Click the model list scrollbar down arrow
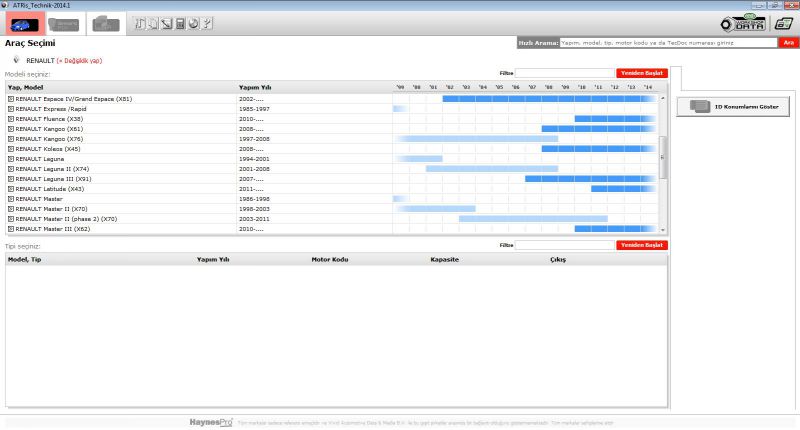The width and height of the screenshot is (800, 430). [x=663, y=230]
